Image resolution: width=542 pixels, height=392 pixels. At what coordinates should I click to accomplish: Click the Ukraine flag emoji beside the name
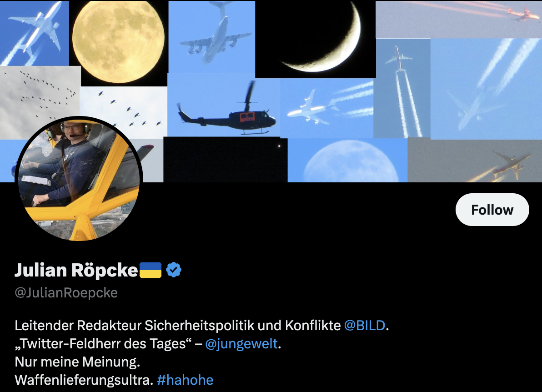(x=151, y=270)
